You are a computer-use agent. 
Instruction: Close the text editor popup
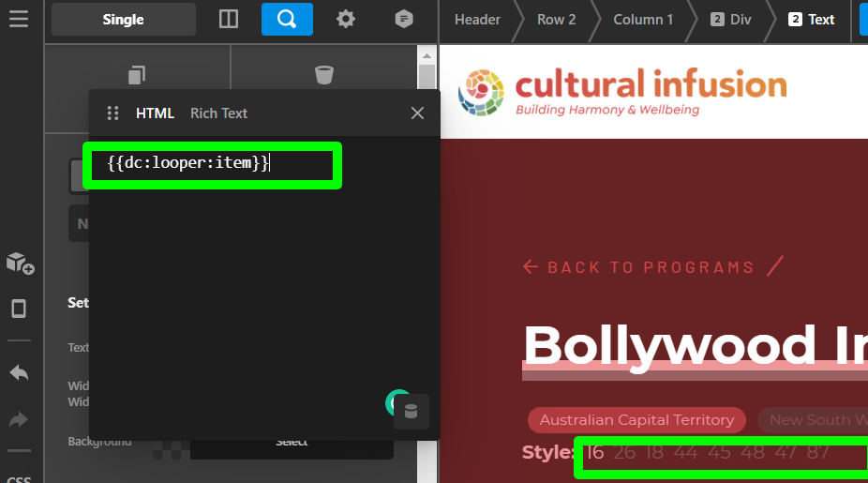click(418, 113)
